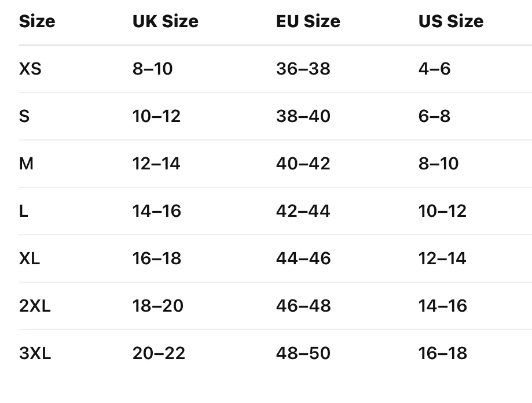532x403 pixels.
Task: Click the UK Size column header
Action: click(x=165, y=21)
